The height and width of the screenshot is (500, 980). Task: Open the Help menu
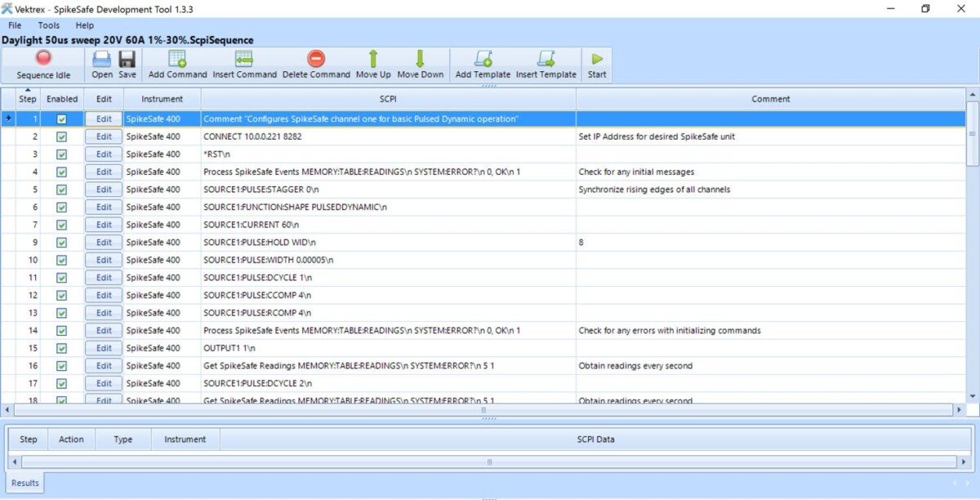coord(85,25)
